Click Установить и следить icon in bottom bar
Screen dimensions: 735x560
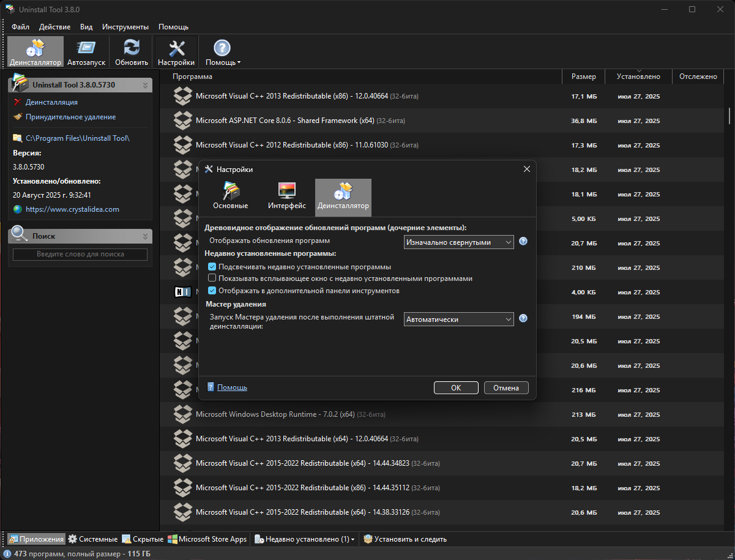(x=368, y=539)
